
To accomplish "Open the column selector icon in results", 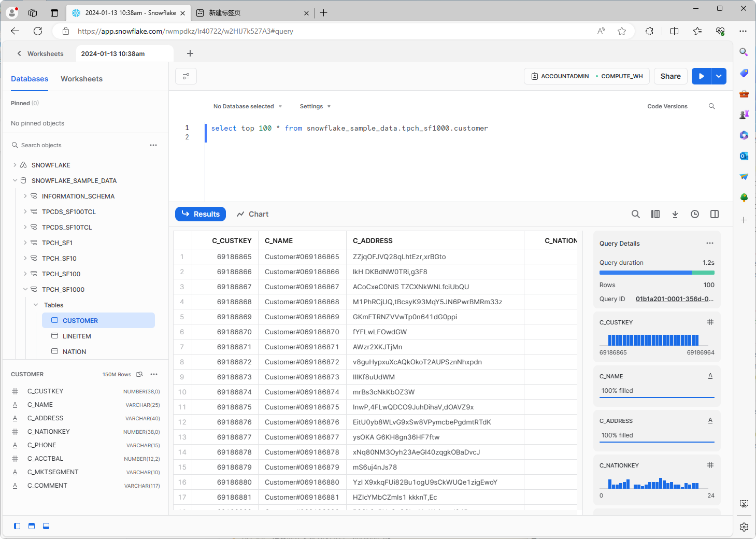I will 655,214.
